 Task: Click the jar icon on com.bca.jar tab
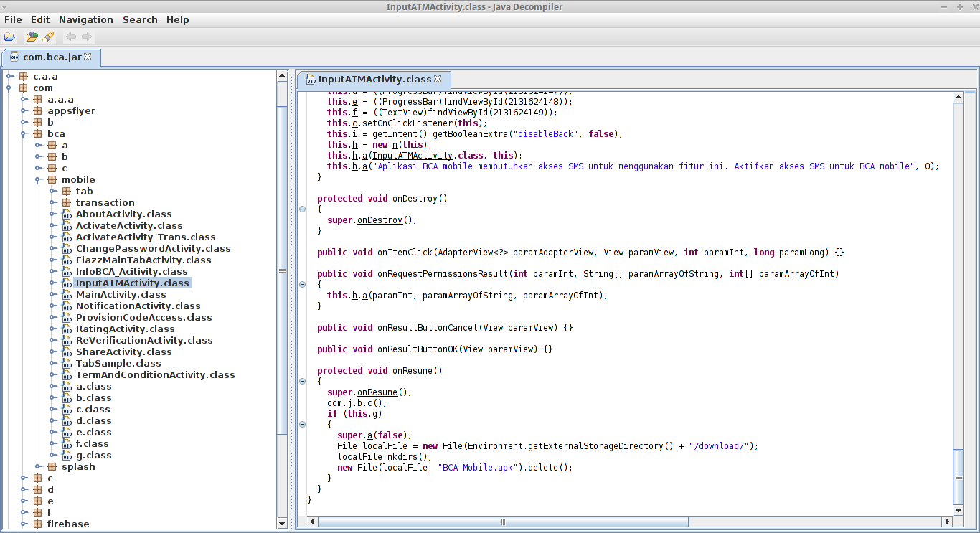point(14,57)
